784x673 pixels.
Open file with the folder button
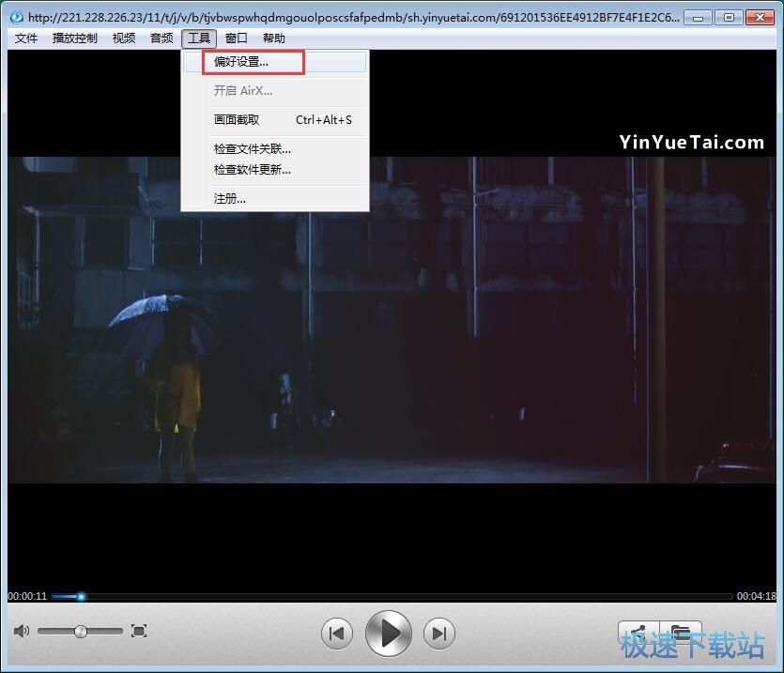[x=681, y=633]
